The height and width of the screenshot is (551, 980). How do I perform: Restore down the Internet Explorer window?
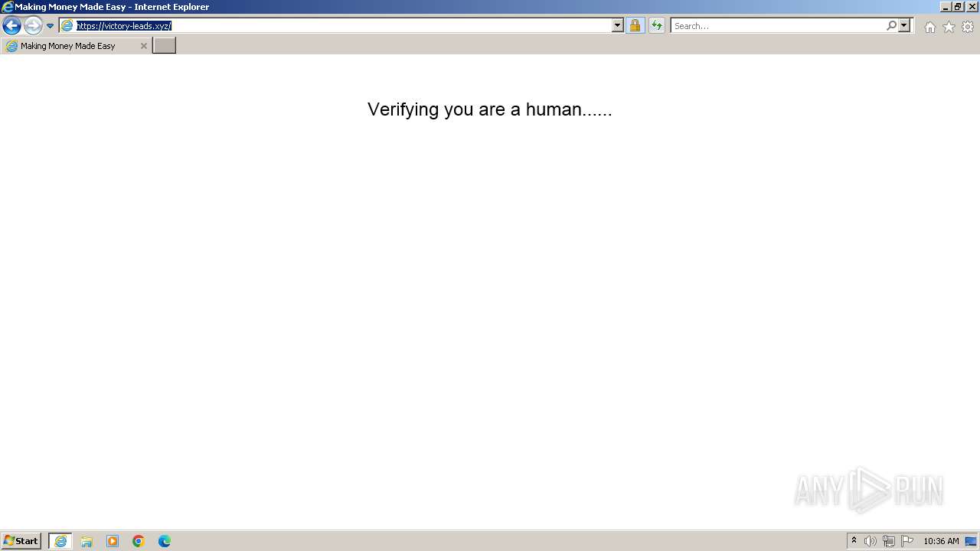(x=958, y=7)
